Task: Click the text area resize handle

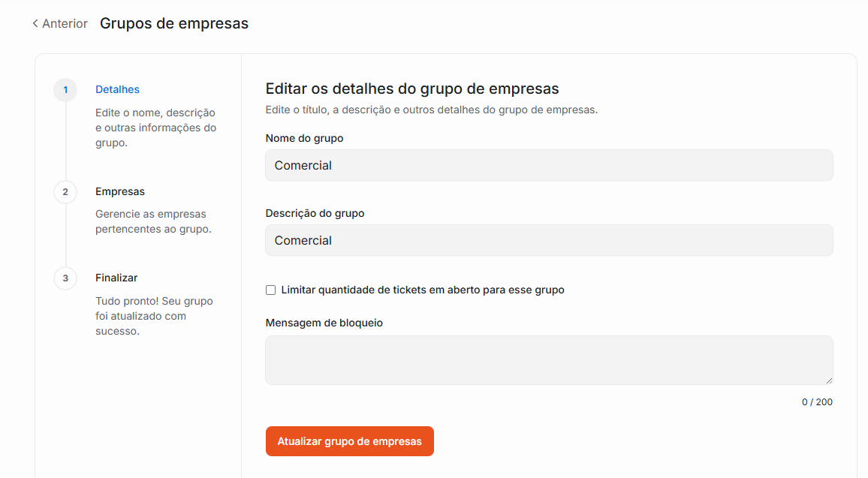Action: click(x=828, y=380)
